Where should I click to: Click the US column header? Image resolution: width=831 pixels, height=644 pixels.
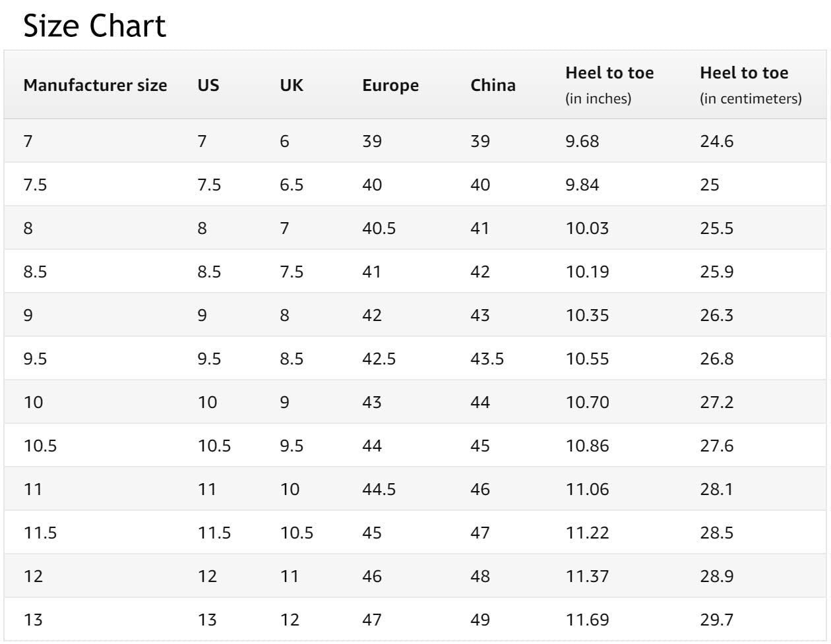coord(208,86)
